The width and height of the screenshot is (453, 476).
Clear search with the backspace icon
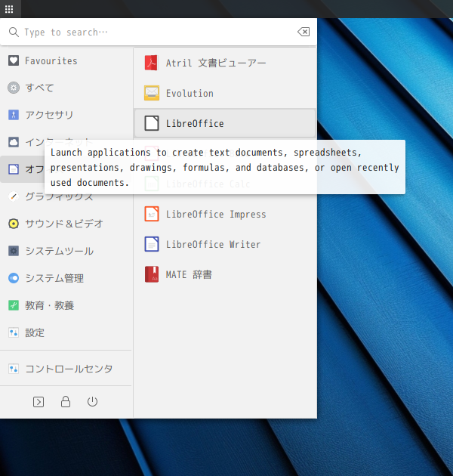(x=304, y=32)
